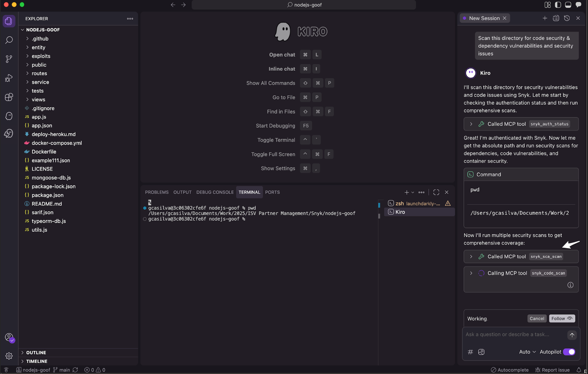The width and height of the screenshot is (588, 374).
Task: Focus the chat input field
Action: coord(514,335)
